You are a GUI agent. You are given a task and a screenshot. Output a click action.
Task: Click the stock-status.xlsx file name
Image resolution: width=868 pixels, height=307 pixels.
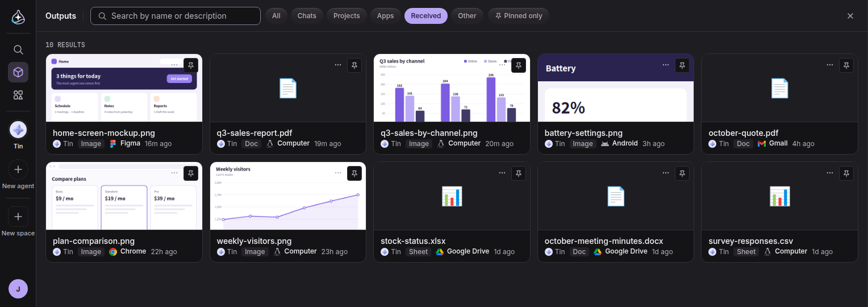click(413, 241)
